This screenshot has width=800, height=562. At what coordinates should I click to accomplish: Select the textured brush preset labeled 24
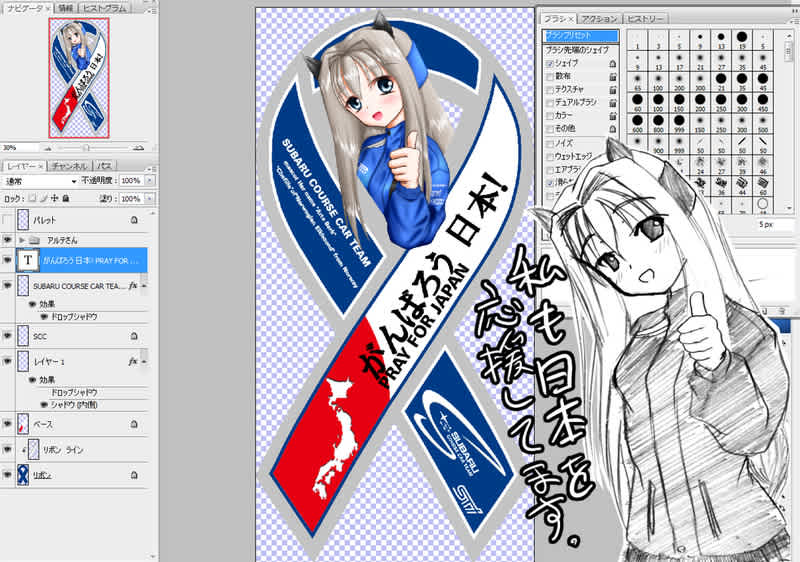coord(700,166)
